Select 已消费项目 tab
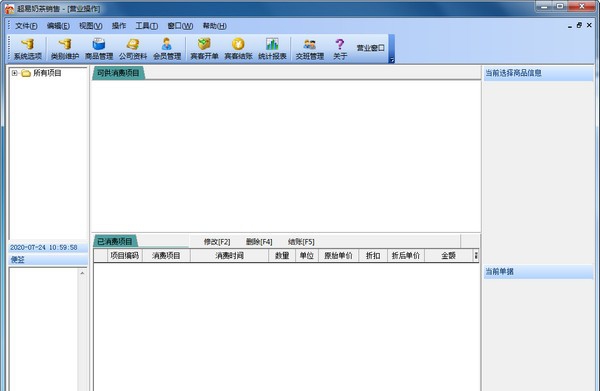 (115, 241)
